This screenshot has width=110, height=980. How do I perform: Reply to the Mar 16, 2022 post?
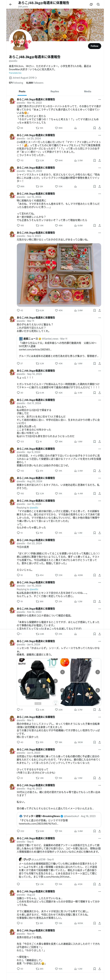click(18, 128)
